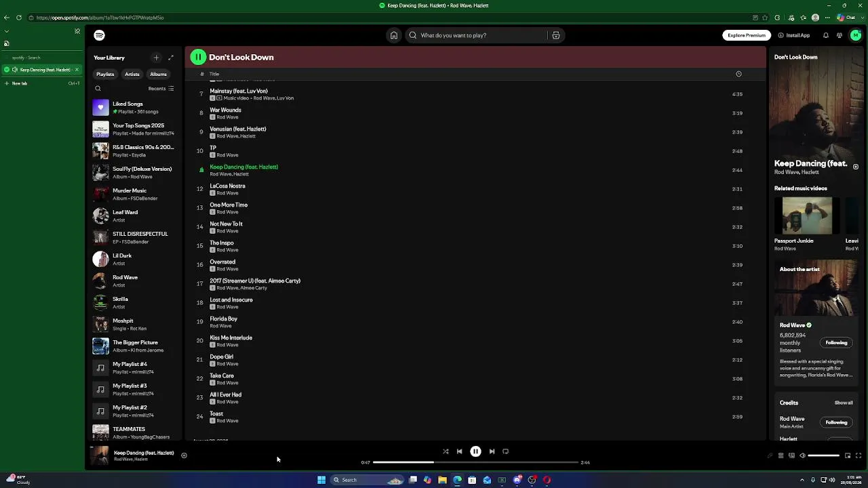This screenshot has width=868, height=488.
Task: Expand Your Library to full view
Action: coord(171,58)
